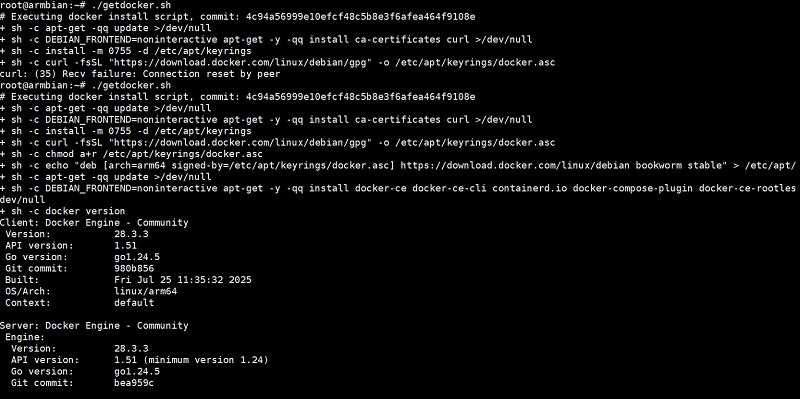Click Server: Docker Engine - Community heading
800x399 pixels.
94,326
